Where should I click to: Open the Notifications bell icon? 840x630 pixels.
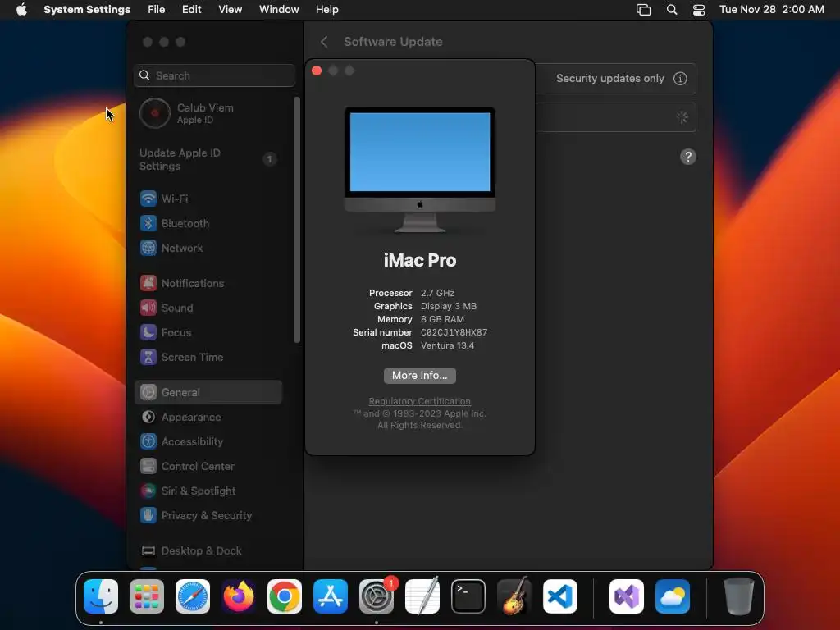point(148,283)
